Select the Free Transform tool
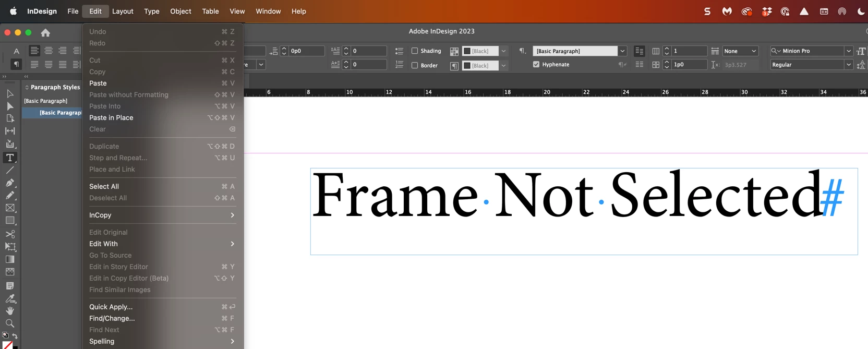The height and width of the screenshot is (349, 868). [10, 247]
